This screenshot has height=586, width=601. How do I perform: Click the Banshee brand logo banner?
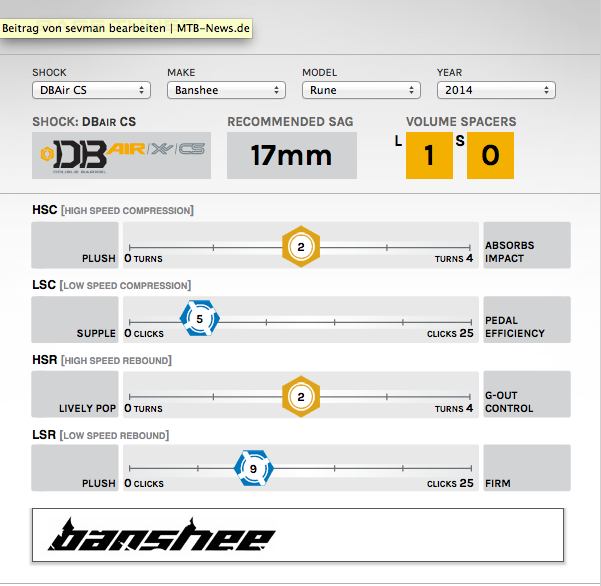tap(298, 533)
